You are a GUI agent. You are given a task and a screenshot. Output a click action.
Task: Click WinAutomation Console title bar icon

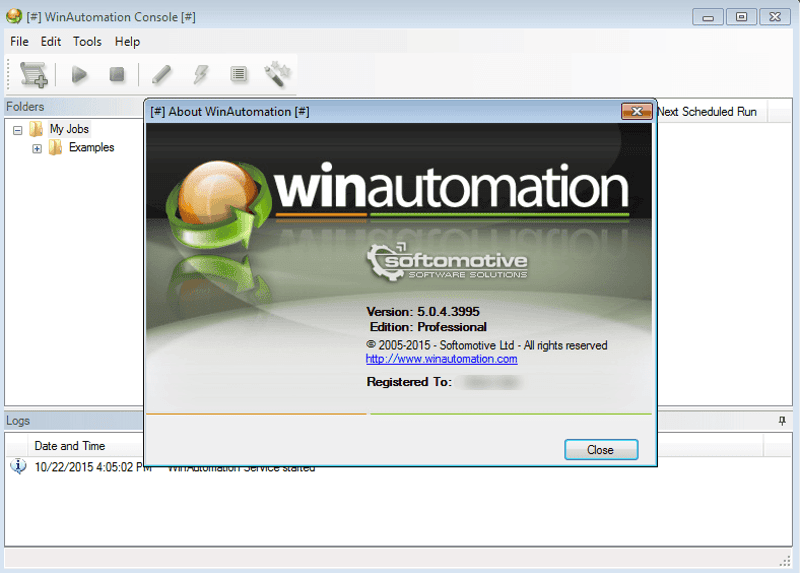tap(14, 16)
